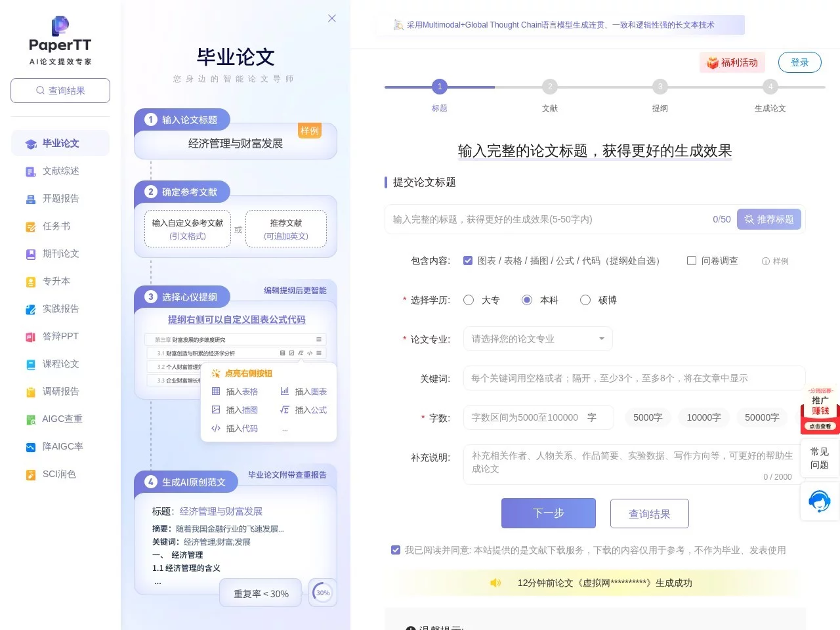The height and width of the screenshot is (630, 840).
Task: Enable the 问卷调查 checkbox
Action: [x=692, y=261]
